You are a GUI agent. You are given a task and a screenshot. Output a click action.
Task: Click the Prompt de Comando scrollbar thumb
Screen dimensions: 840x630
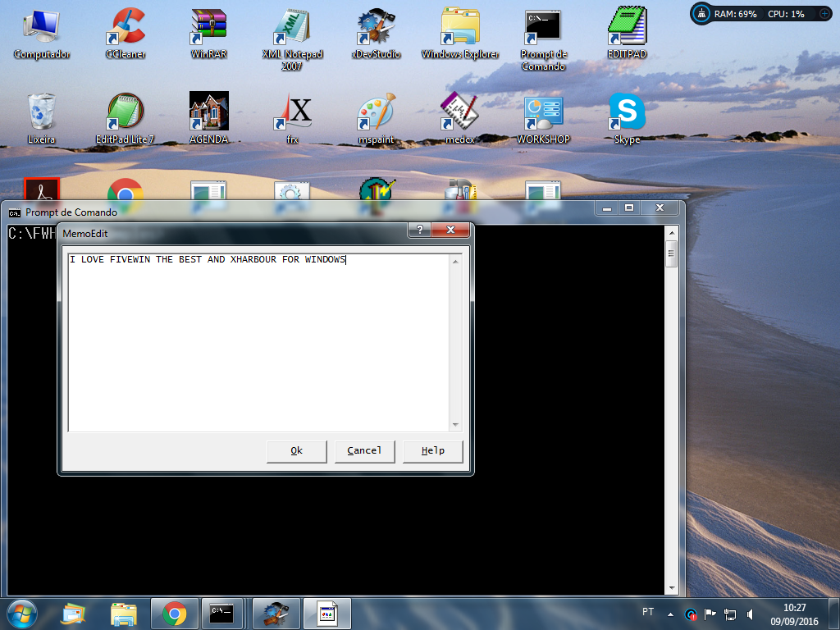click(x=672, y=254)
